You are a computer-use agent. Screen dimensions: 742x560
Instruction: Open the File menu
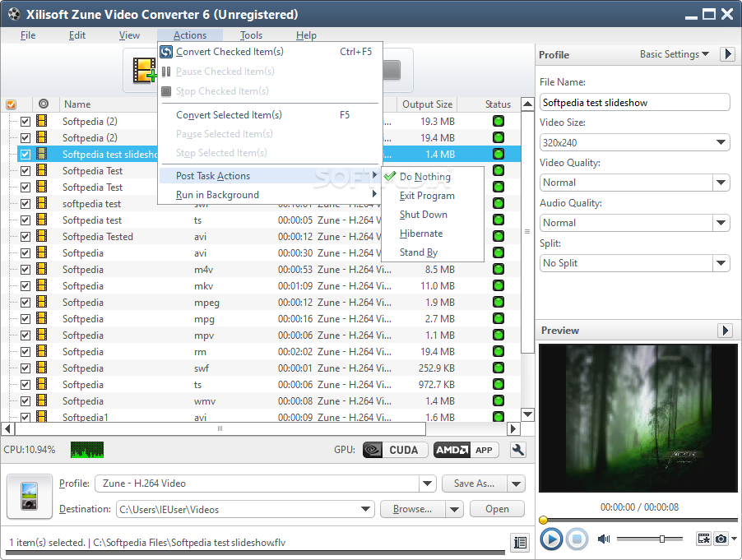[x=28, y=35]
